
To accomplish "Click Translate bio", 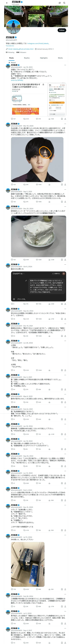I will 10,46.
